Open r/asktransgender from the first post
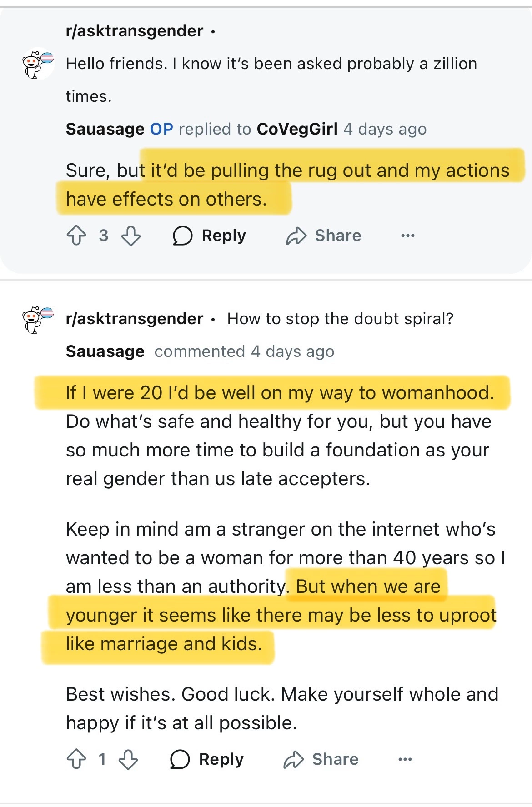Screen dimensions: 532x807 134,31
